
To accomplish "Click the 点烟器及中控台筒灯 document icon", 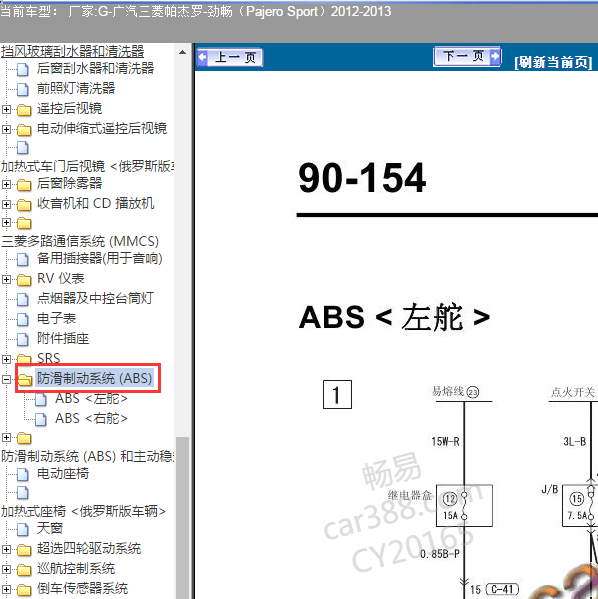I will point(23,299).
